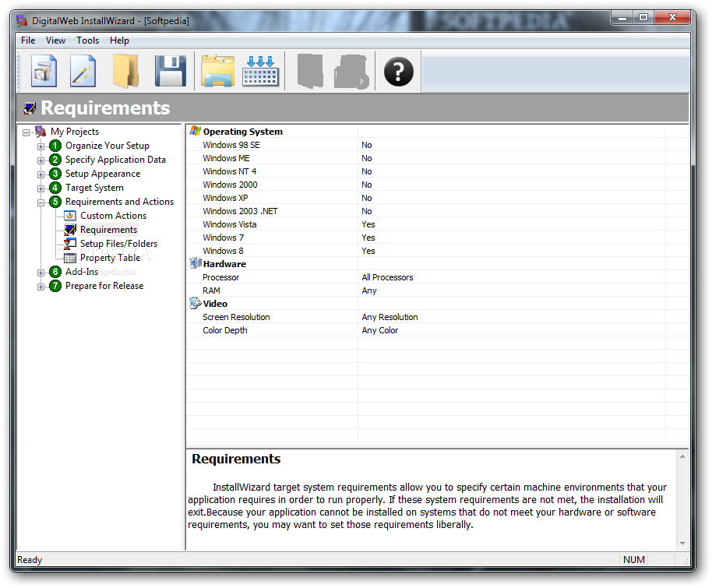Viewport: 712px width, 588px height.
Task: Select Prepare for Release tree label
Action: (104, 286)
